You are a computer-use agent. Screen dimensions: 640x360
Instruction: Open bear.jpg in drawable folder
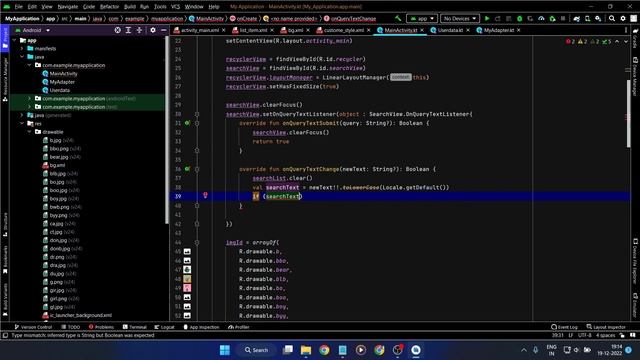click(x=59, y=157)
